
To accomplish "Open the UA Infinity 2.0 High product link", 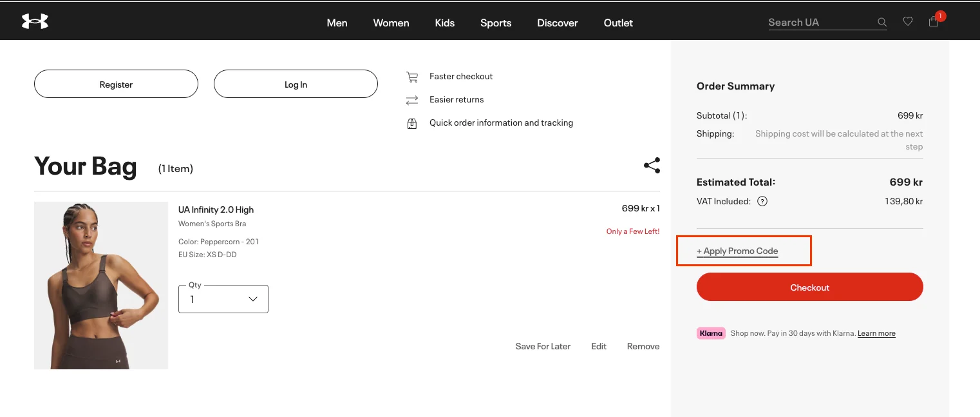I will [216, 209].
